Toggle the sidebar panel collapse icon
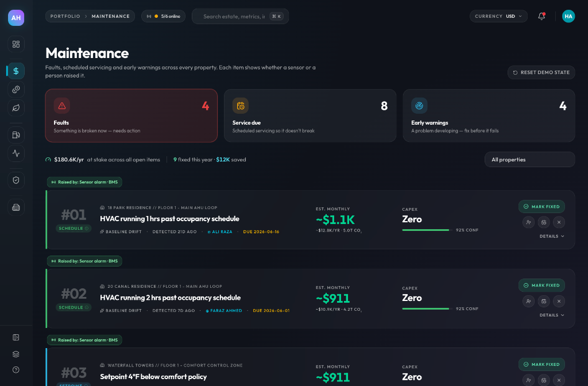Viewport: 588px width, 386px height. [16, 337]
